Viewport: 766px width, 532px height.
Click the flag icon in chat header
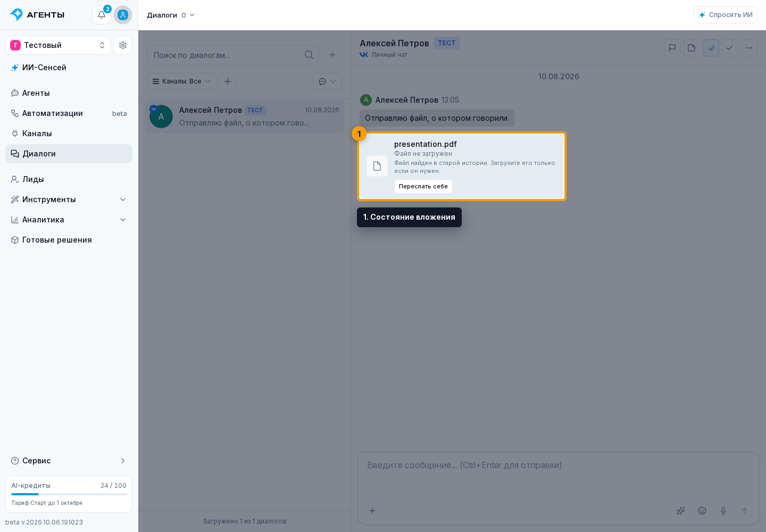(672, 48)
